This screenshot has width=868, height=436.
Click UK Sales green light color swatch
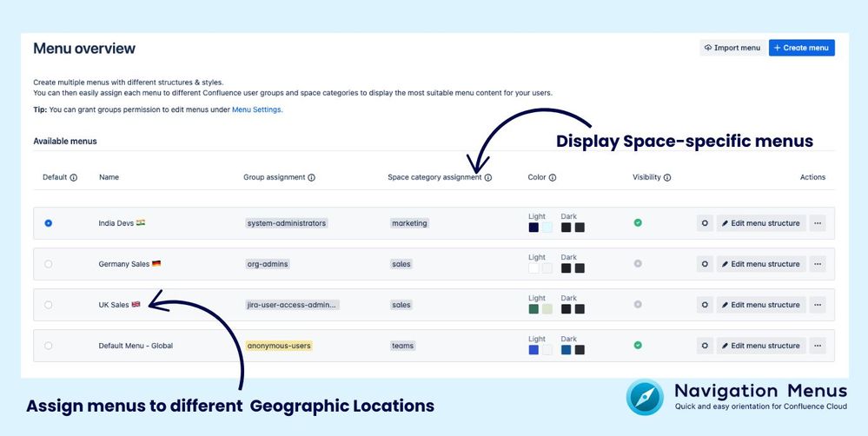coord(533,309)
